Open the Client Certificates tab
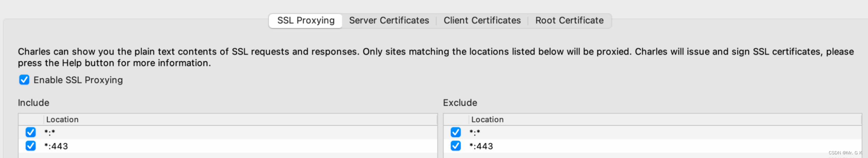The height and width of the screenshot is (158, 868). click(x=482, y=21)
